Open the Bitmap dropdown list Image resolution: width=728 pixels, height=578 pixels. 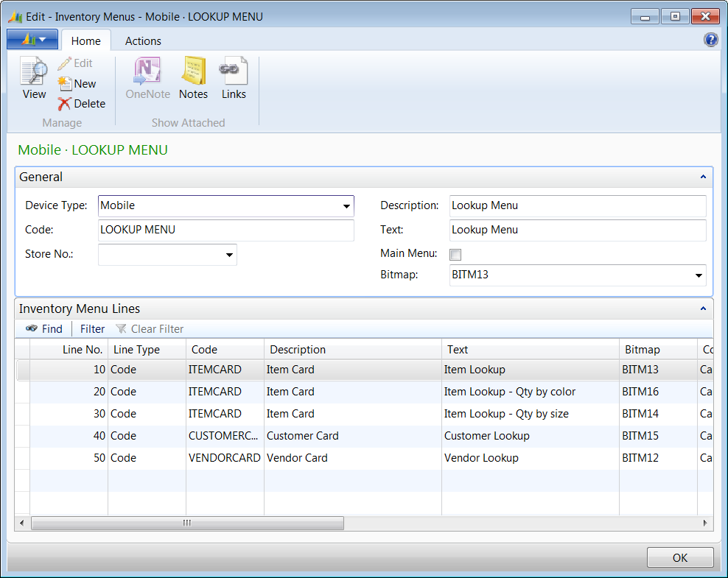(x=698, y=275)
